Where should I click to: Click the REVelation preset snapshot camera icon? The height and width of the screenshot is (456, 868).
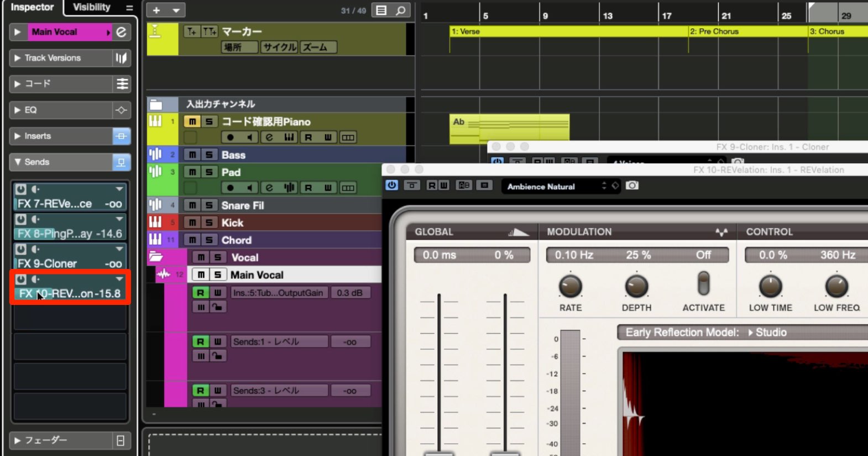coord(632,185)
